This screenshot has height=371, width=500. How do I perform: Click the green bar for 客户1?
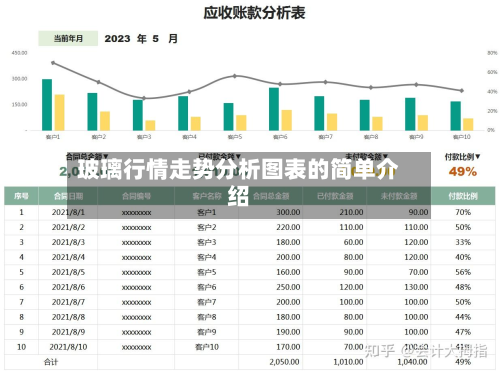[x=47, y=105]
